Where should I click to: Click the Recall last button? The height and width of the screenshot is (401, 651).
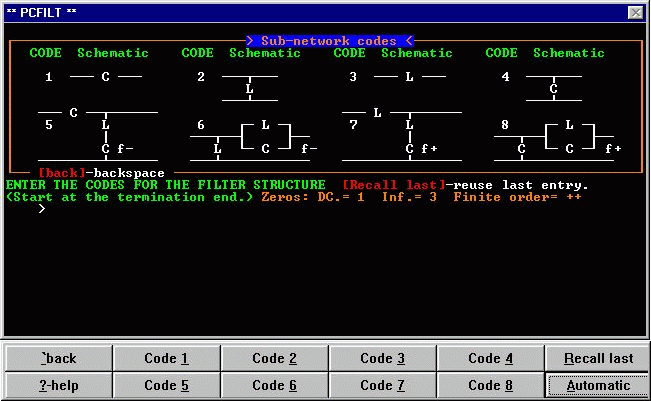[598, 358]
